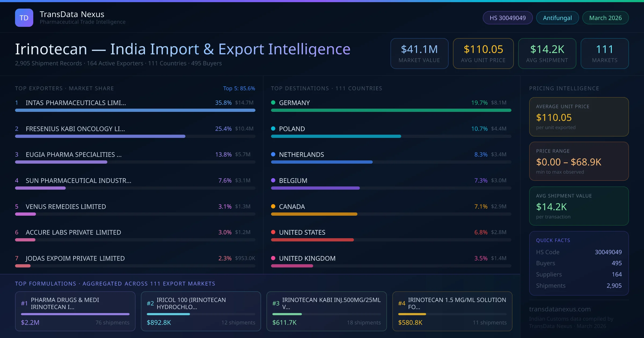
Task: Select the Antifungal category pill
Action: pyautogui.click(x=557, y=18)
